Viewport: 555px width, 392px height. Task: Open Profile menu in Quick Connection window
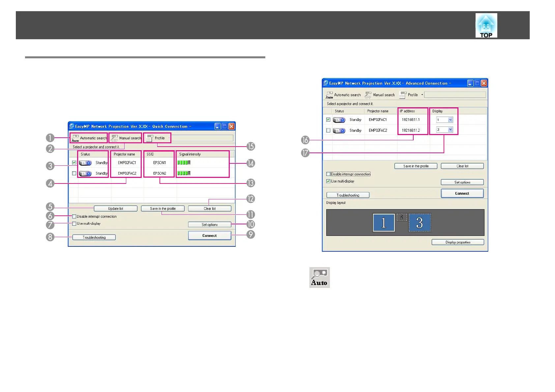(x=158, y=138)
